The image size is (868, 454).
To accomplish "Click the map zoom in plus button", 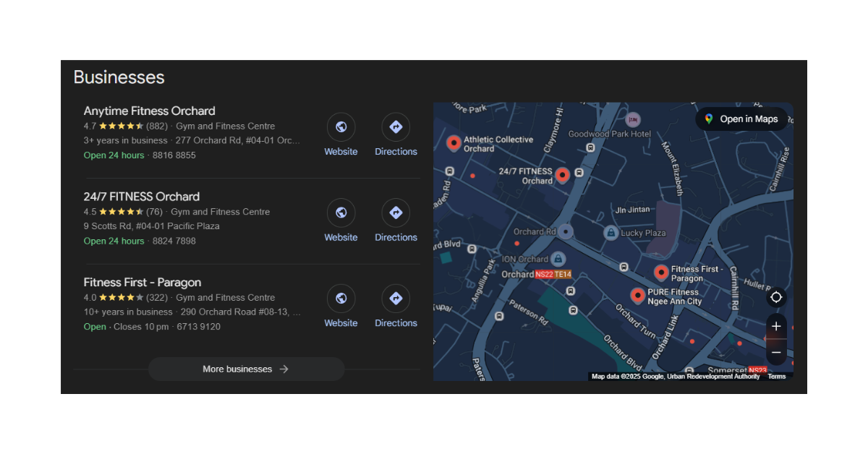I will coord(776,326).
